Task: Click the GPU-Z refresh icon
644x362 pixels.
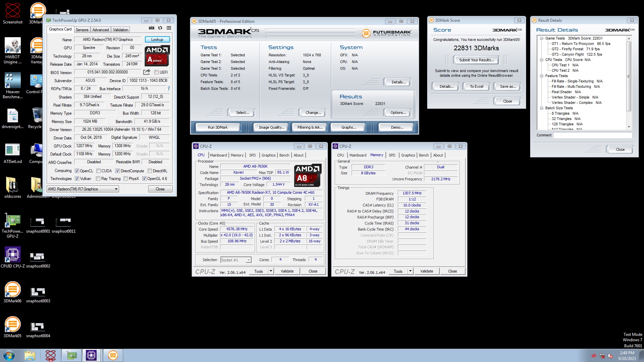Action: coord(160,28)
